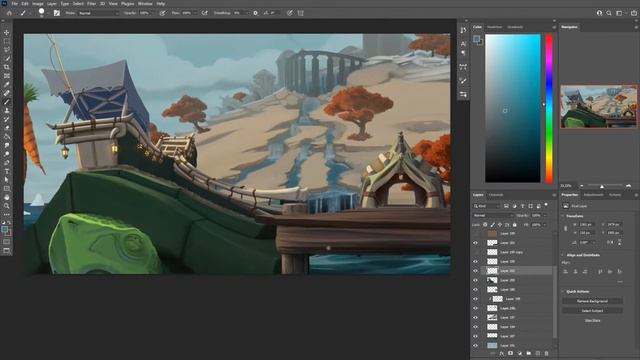Click the search magnifier at top right
This screenshot has width=640, height=360.
609,13
